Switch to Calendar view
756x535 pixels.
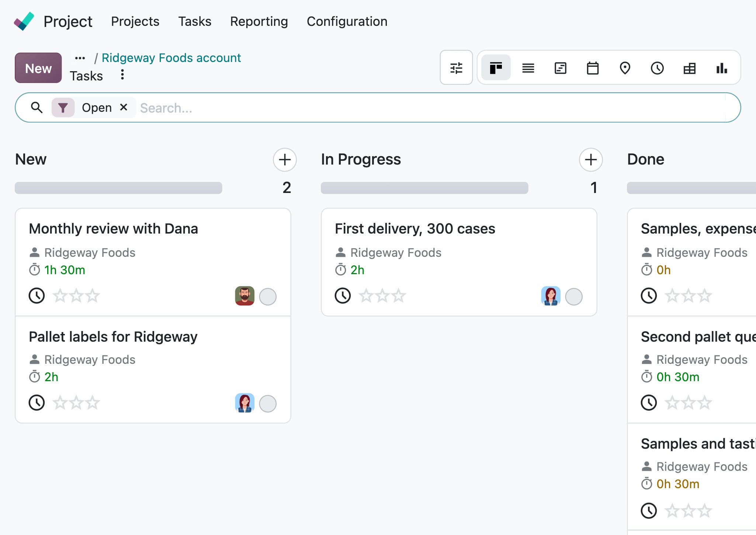pyautogui.click(x=593, y=68)
